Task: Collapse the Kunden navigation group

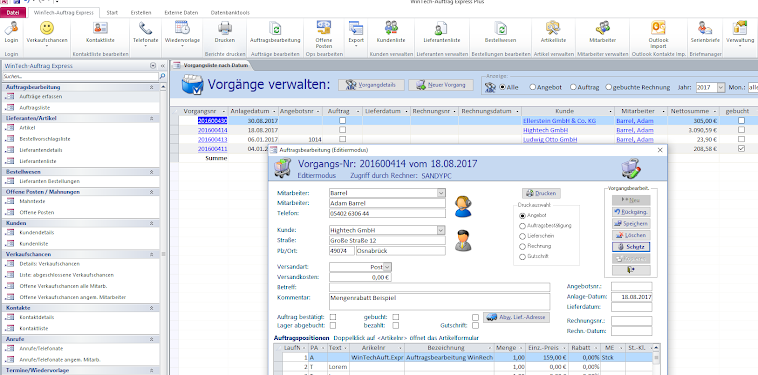Action: coord(151,223)
